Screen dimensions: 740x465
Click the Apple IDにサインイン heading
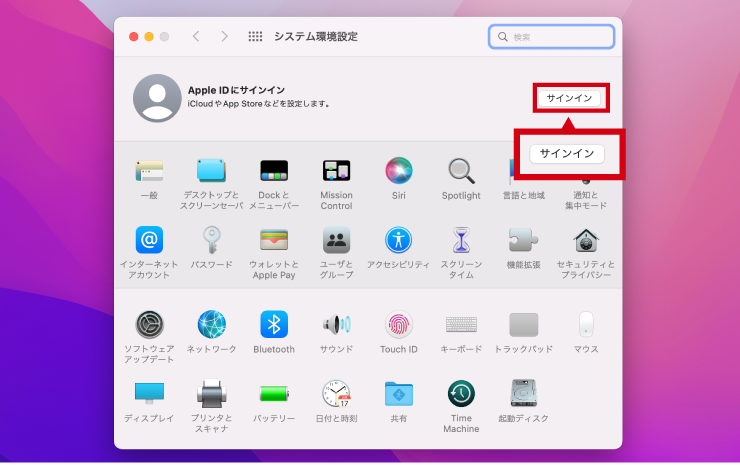[236, 90]
